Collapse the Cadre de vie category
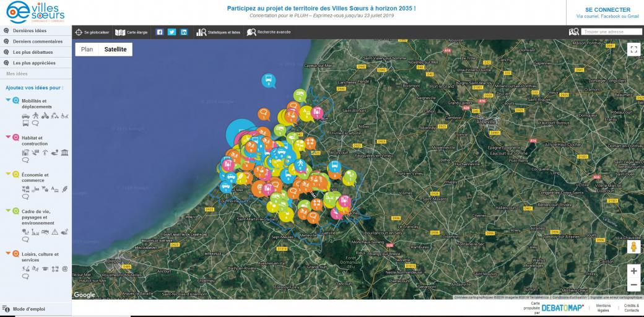This screenshot has width=644, height=317. pyautogui.click(x=8, y=211)
